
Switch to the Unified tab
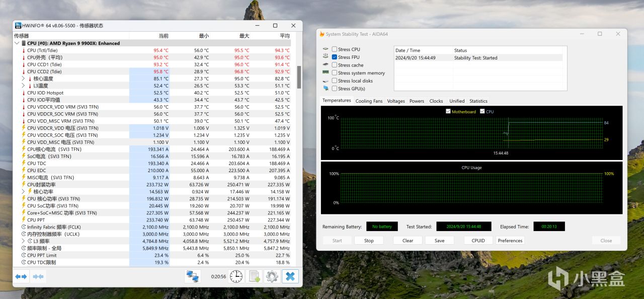(457, 101)
